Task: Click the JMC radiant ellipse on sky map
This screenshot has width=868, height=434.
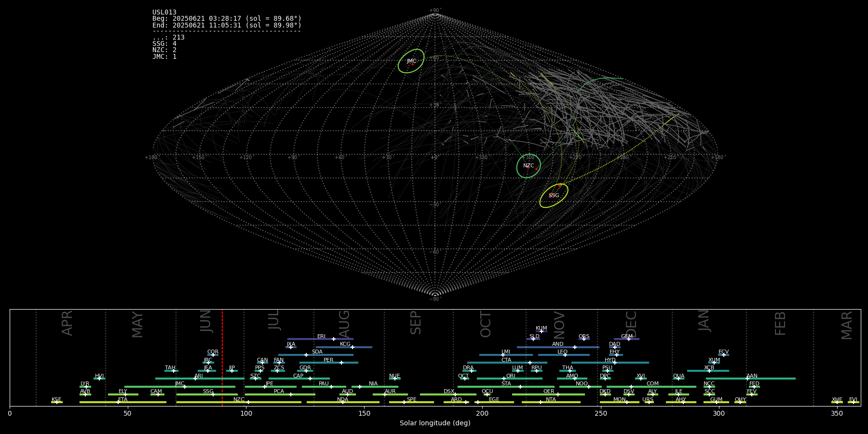Action: pos(411,61)
